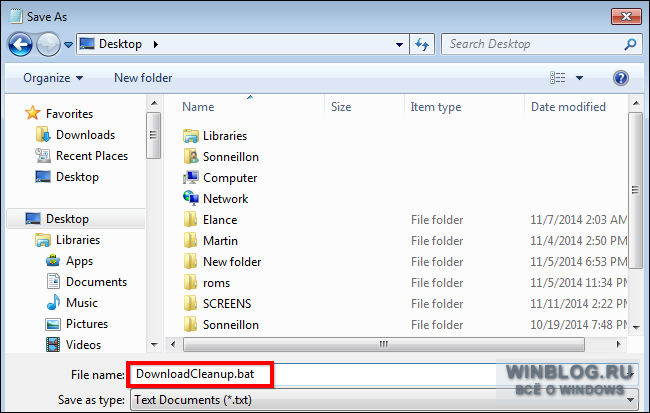
Task: Click horizontal scrollbar right arrow
Action: click(618, 345)
